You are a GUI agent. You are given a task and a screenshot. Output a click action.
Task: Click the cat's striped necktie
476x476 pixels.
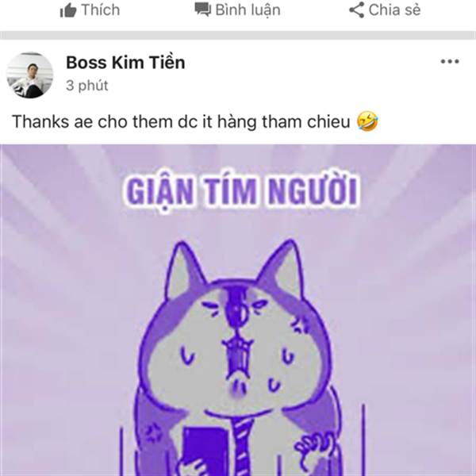tap(243, 446)
